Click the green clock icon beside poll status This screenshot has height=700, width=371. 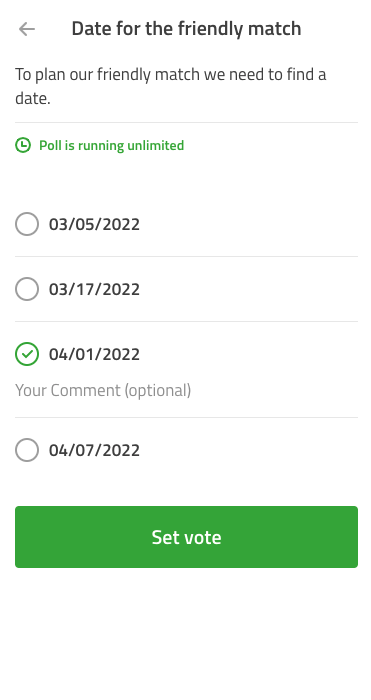pos(23,145)
